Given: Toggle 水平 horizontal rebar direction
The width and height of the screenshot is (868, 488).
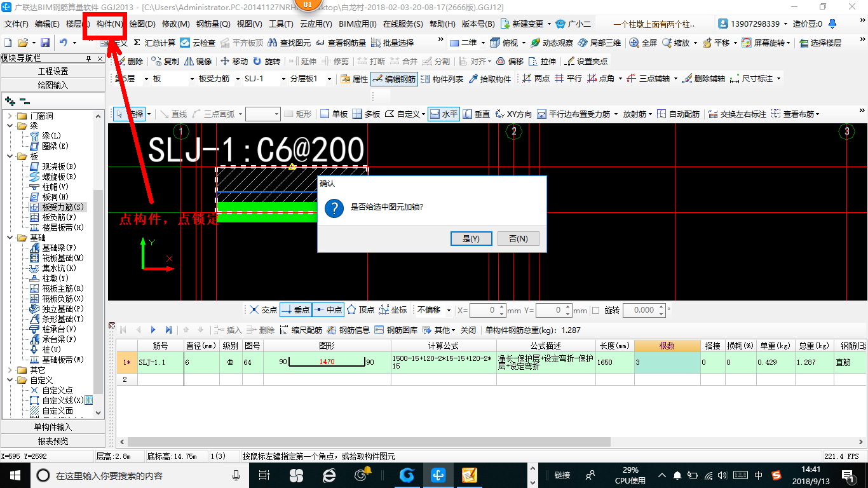Looking at the screenshot, I should click(x=444, y=114).
